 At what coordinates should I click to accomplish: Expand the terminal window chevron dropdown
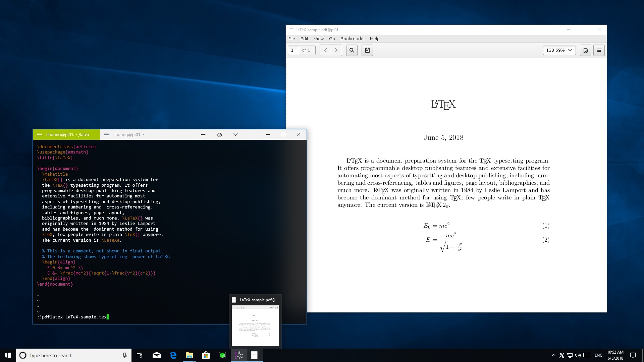235,134
